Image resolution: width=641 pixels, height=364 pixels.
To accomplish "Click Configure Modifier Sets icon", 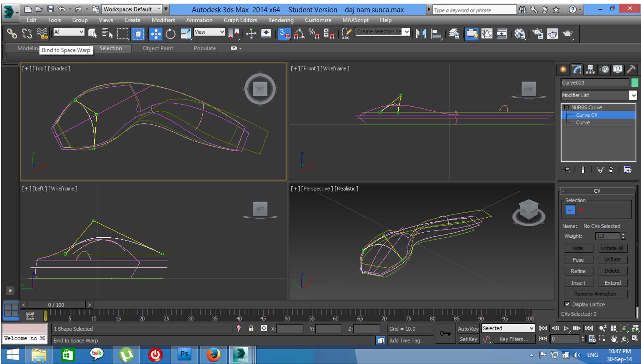I will tap(628, 170).
